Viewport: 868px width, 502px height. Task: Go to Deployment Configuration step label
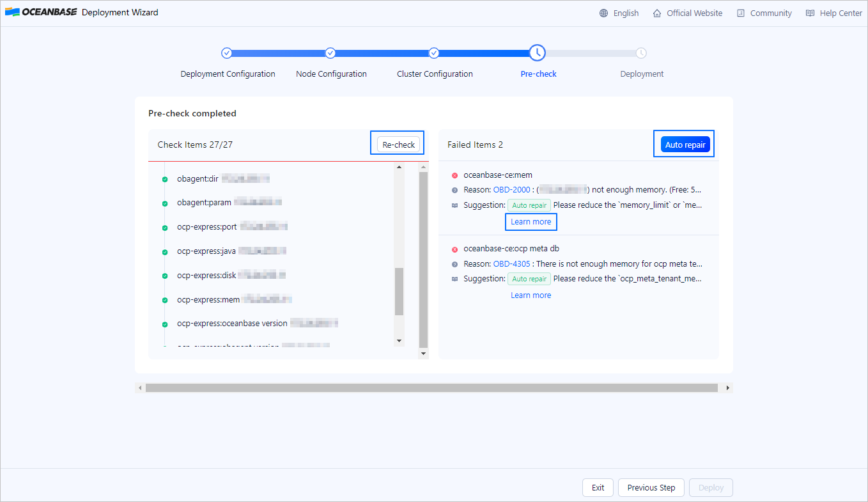point(228,74)
